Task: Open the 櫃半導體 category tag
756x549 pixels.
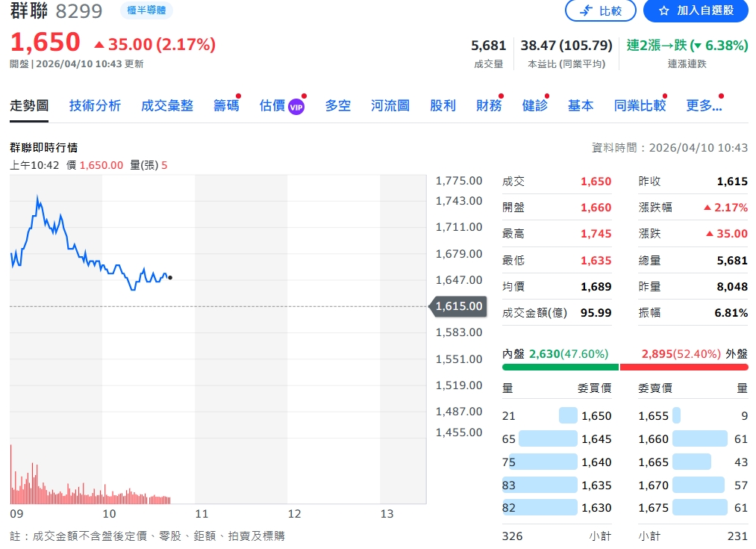Action: pyautogui.click(x=146, y=10)
